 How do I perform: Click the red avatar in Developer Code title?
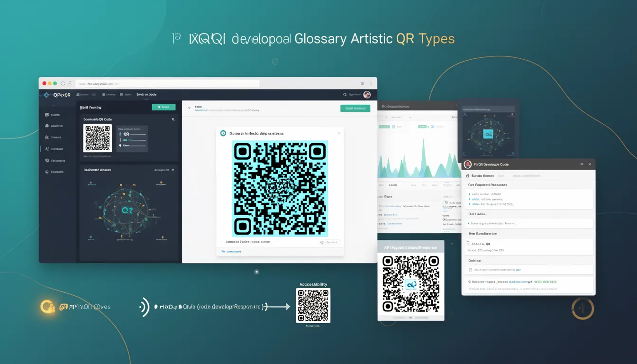pos(467,164)
